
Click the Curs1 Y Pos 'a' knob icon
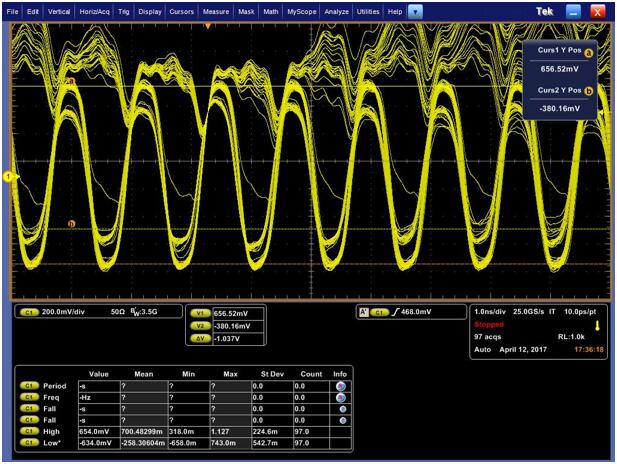click(x=588, y=51)
